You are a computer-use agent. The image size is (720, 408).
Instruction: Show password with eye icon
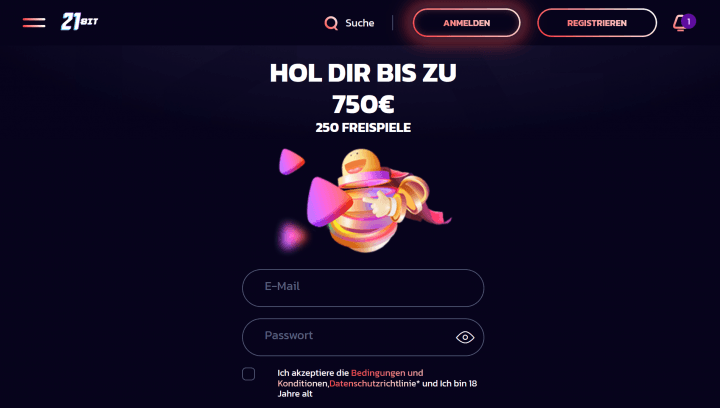pos(465,337)
